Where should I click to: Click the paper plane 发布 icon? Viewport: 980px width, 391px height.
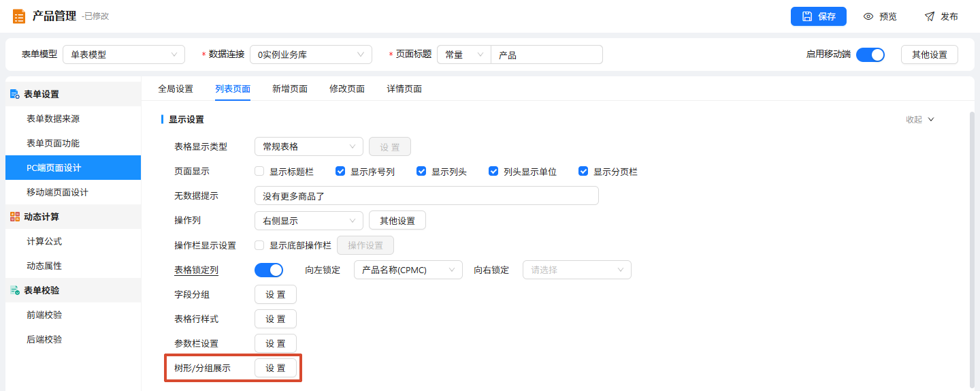930,16
